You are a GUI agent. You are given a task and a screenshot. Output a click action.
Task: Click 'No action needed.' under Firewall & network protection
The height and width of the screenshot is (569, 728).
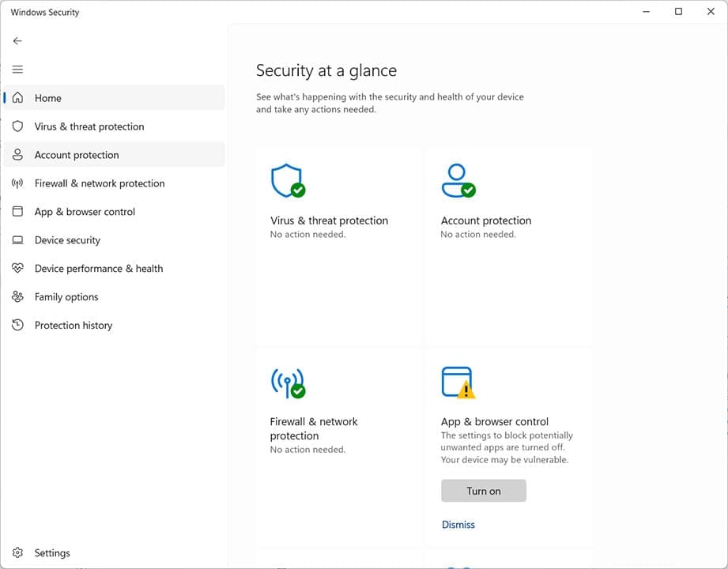[x=307, y=449]
